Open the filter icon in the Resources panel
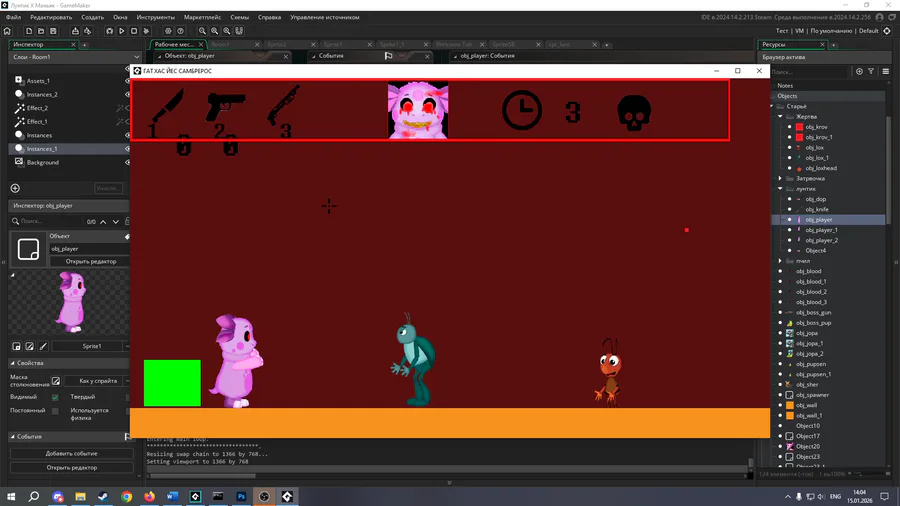 pyautogui.click(x=871, y=71)
